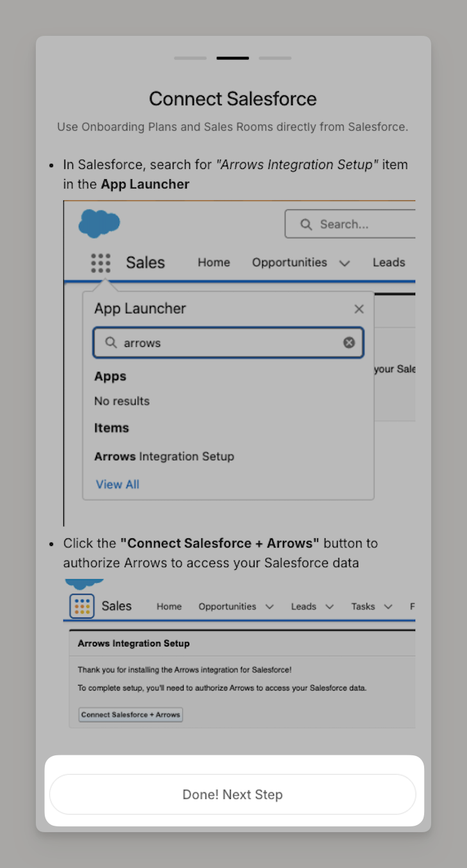Click the Connect Salesforce + Arrows button
This screenshot has height=868, width=467.
[x=131, y=714]
